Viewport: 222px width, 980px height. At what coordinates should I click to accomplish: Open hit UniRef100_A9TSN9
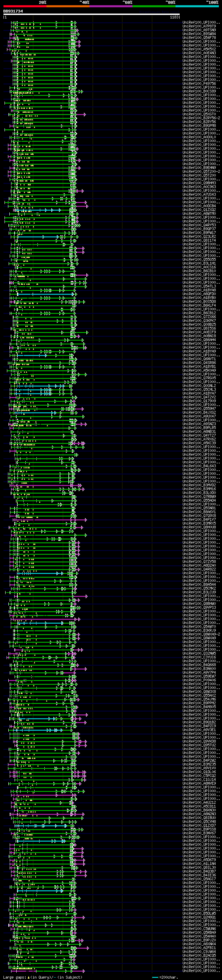(x=199, y=30)
